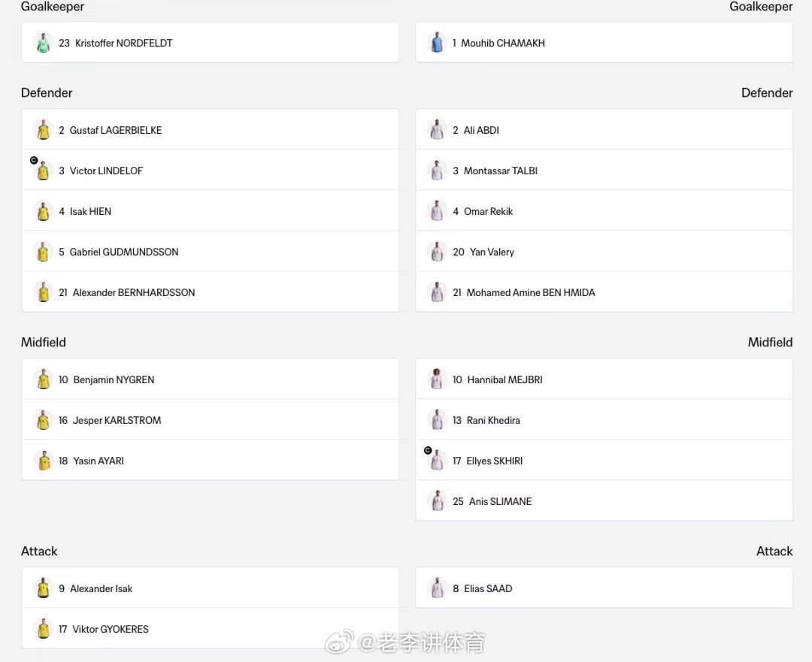Select text 'Benjamin NYGREN'
This screenshot has height=662, width=812.
[114, 379]
